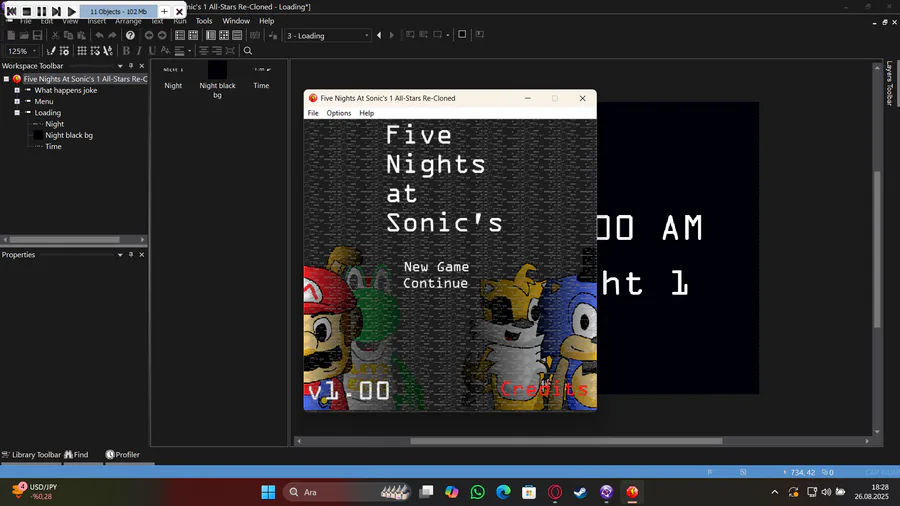The image size is (900, 506).
Task: Click the Forward navigation arrow icon
Action: pos(162,36)
